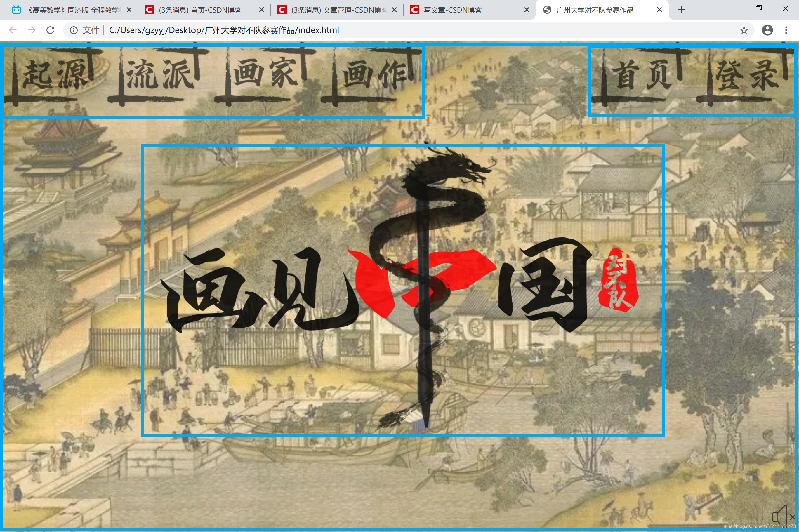Restore down the browser window
799x532 pixels.
click(x=759, y=8)
